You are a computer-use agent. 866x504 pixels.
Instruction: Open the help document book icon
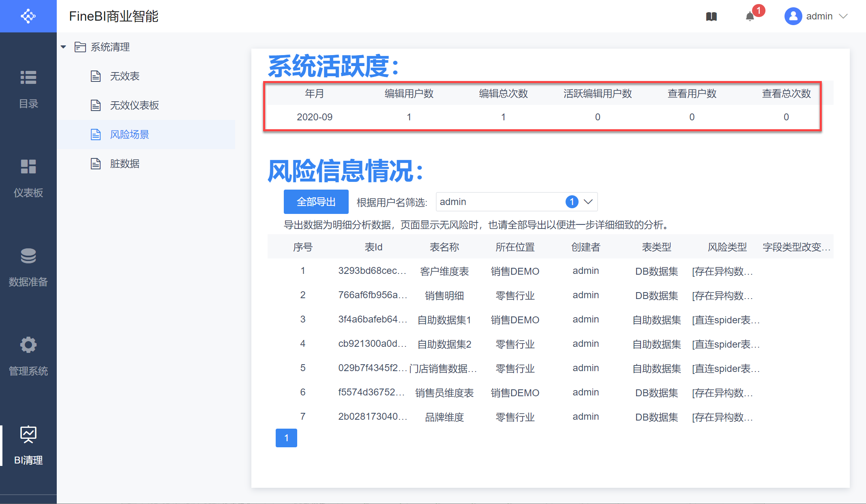click(711, 17)
